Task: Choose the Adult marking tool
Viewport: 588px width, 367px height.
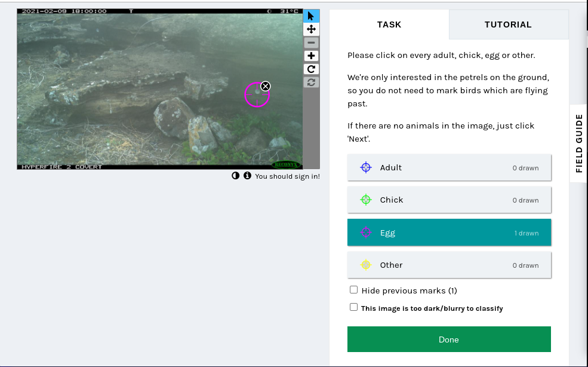Action: point(449,167)
